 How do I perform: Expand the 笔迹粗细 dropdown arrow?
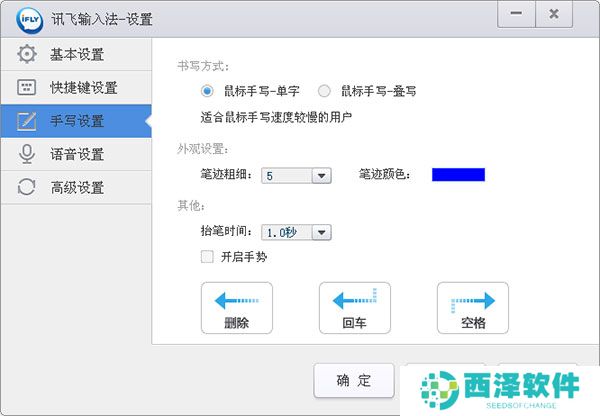coord(321,176)
